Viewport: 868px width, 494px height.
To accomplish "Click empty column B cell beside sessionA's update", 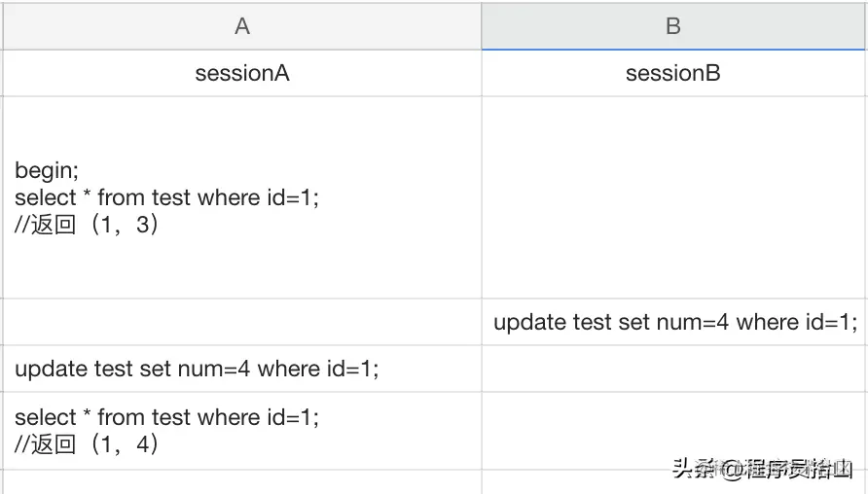I will (673, 369).
